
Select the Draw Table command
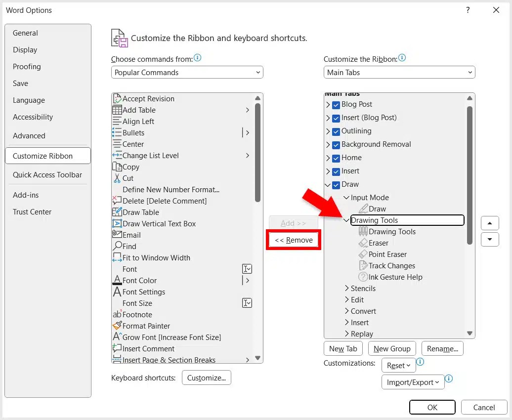pyautogui.click(x=140, y=212)
